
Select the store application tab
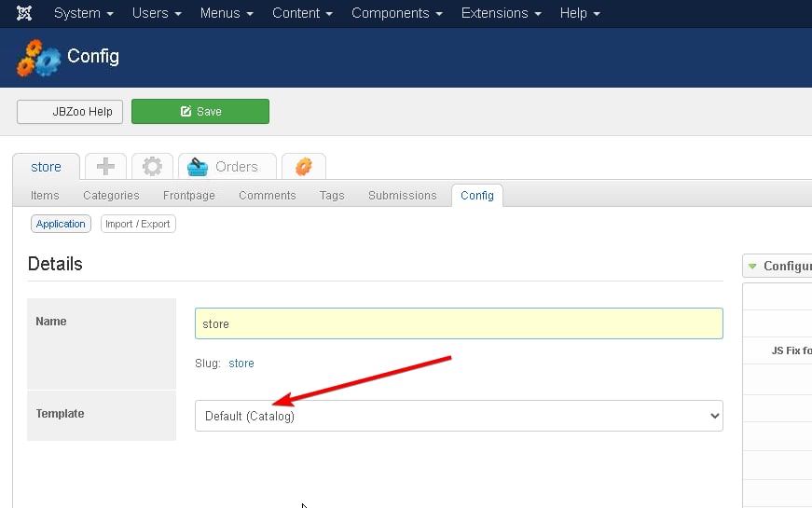(46, 167)
